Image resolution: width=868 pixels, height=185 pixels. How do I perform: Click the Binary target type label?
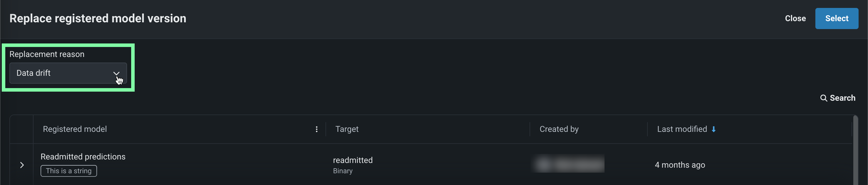tap(343, 171)
